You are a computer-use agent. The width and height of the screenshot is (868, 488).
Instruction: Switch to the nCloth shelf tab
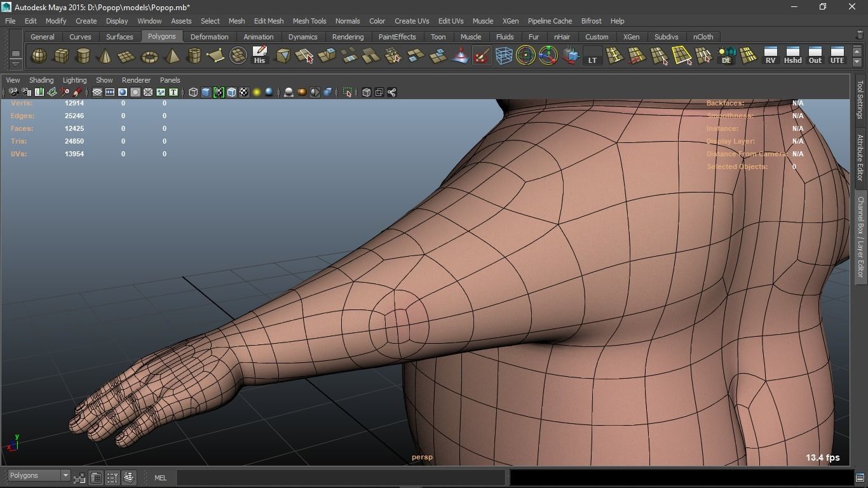coord(703,37)
